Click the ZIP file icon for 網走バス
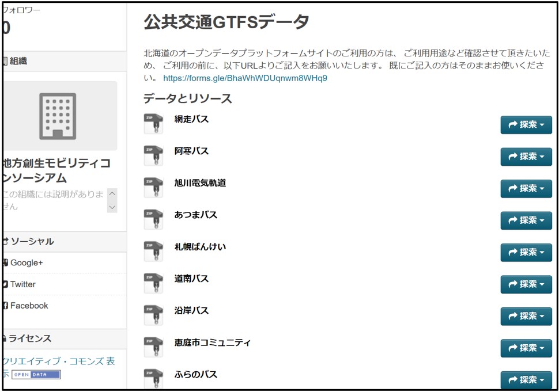 tap(153, 124)
